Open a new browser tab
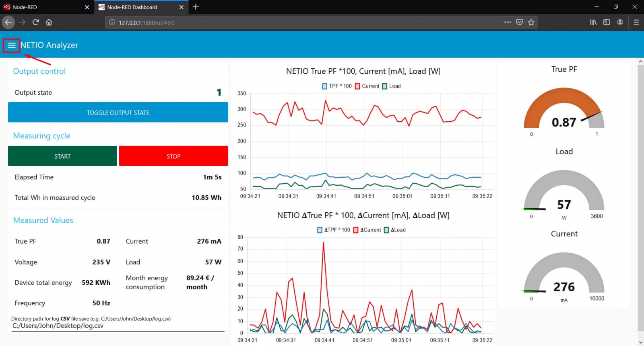This screenshot has width=644, height=346. click(x=196, y=7)
